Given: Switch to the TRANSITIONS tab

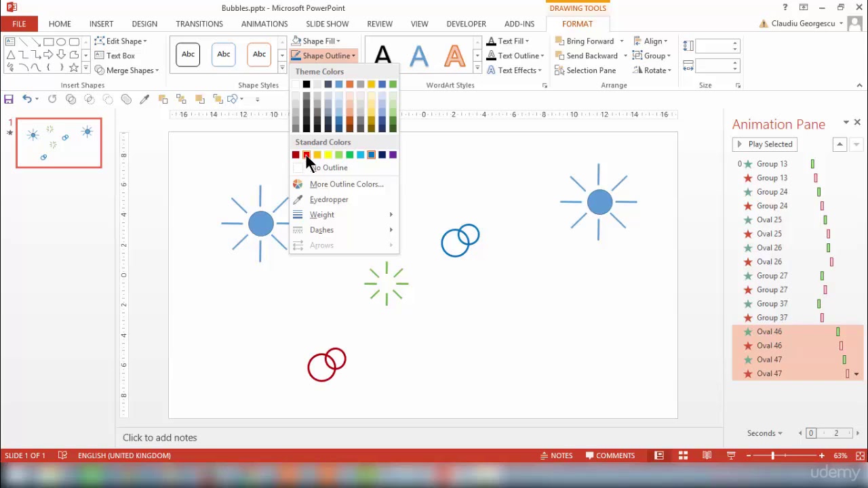Looking at the screenshot, I should 199,24.
